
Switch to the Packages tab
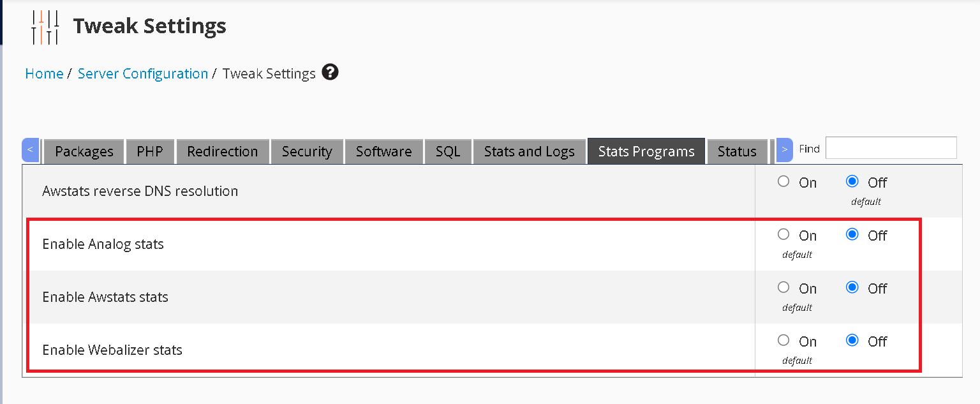tap(84, 151)
